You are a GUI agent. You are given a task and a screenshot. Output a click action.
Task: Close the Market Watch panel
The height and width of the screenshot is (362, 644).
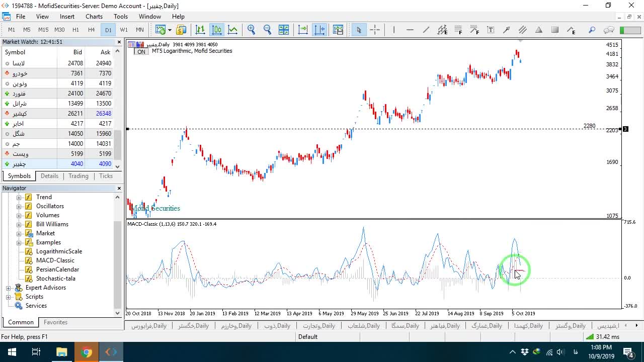[119, 42]
